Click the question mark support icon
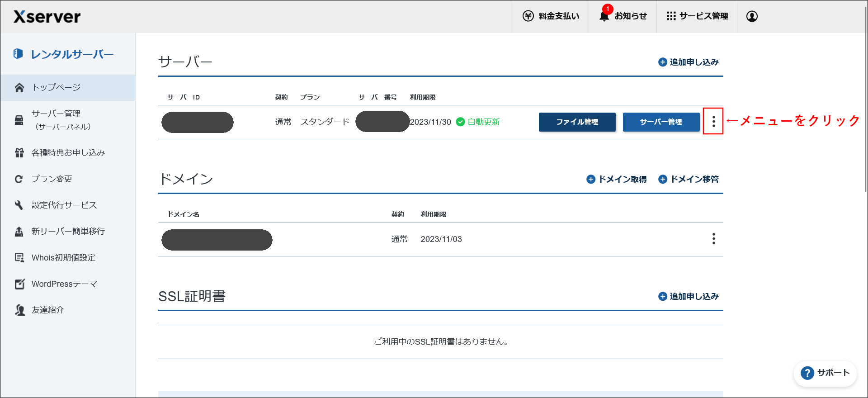Viewport: 868px width, 398px height. click(807, 373)
